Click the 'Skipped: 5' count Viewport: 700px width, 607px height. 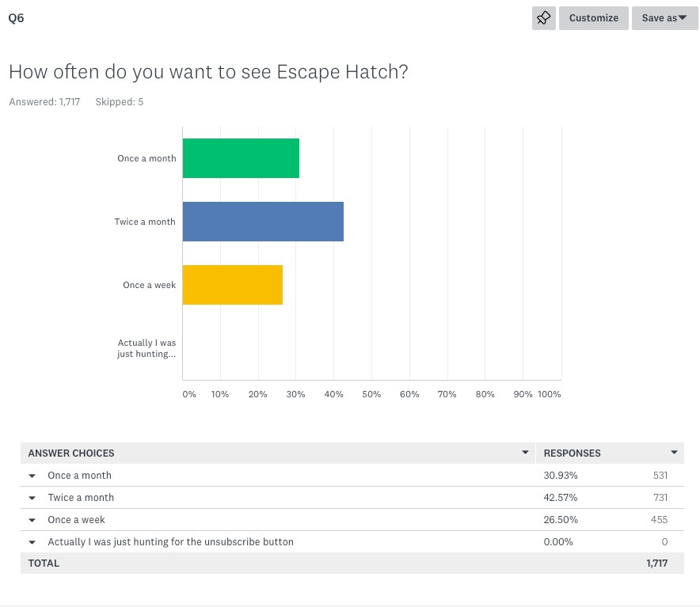(120, 102)
